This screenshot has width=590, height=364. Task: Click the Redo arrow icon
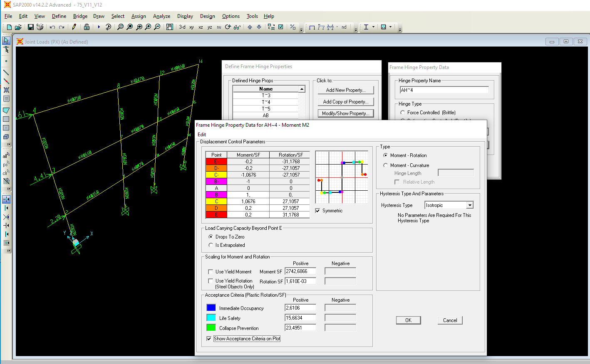[61, 27]
